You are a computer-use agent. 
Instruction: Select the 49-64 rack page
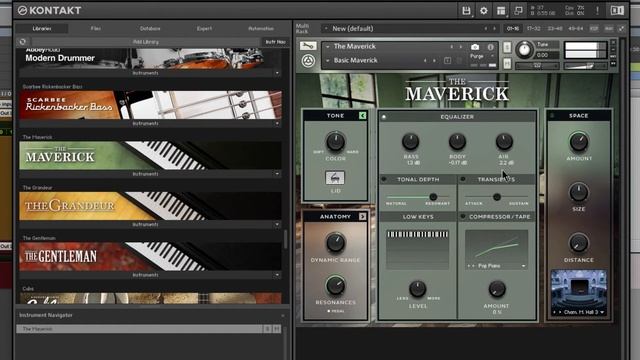576,29
